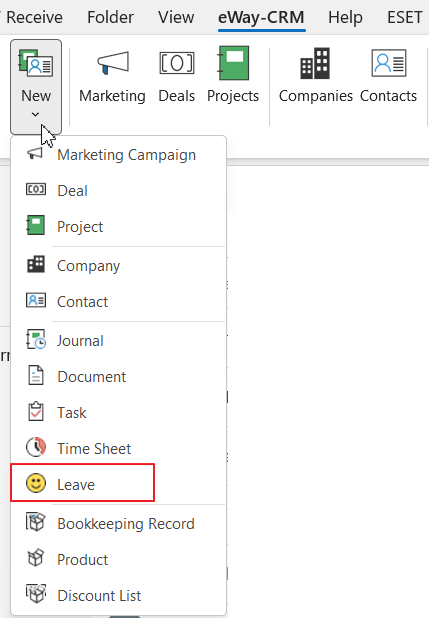
Task: Select Bookkeeping Record menu entry
Action: point(118,523)
